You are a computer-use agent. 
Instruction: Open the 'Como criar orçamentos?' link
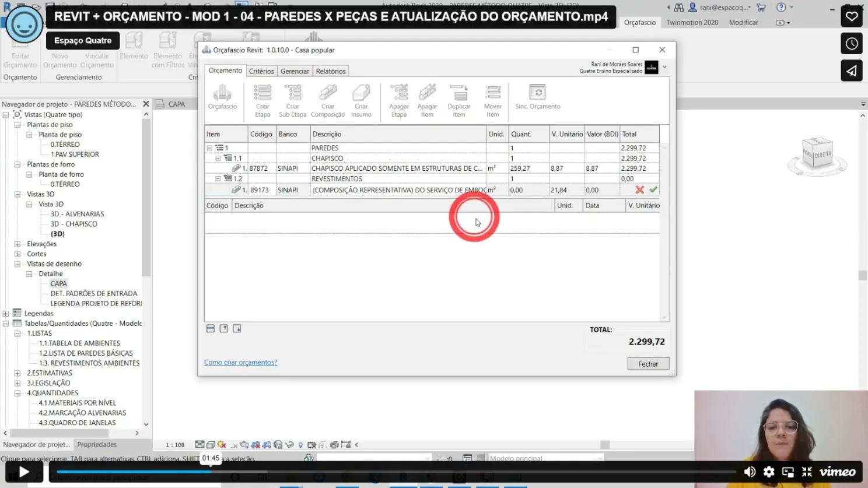click(240, 362)
